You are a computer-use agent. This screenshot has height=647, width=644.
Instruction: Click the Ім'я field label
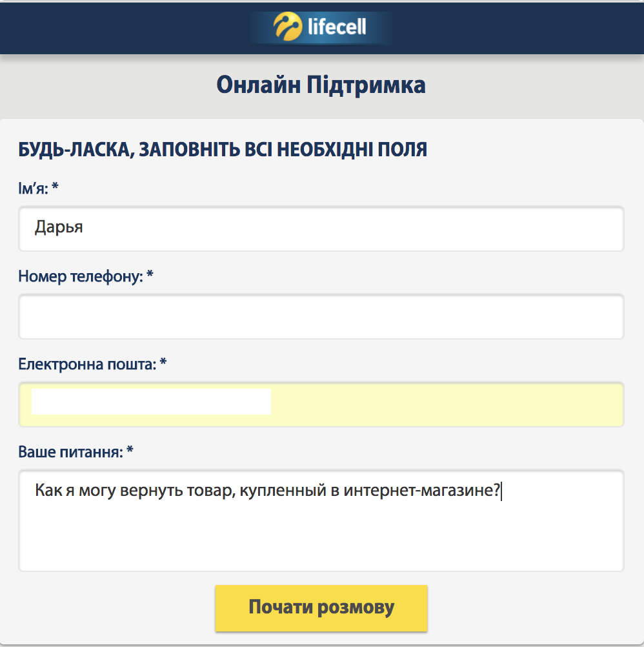tap(34, 189)
